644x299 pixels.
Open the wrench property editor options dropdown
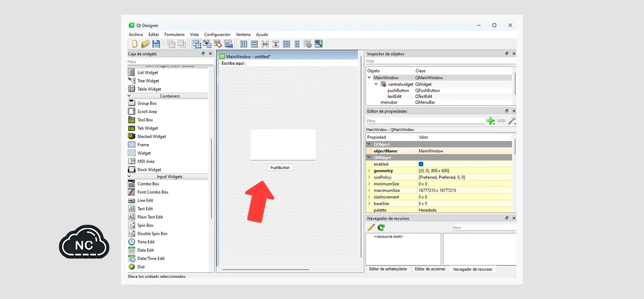click(x=512, y=121)
